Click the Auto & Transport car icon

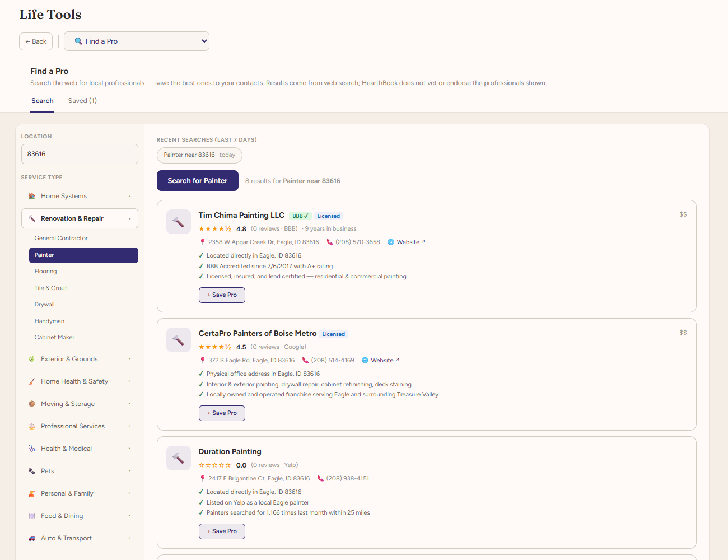(x=32, y=538)
